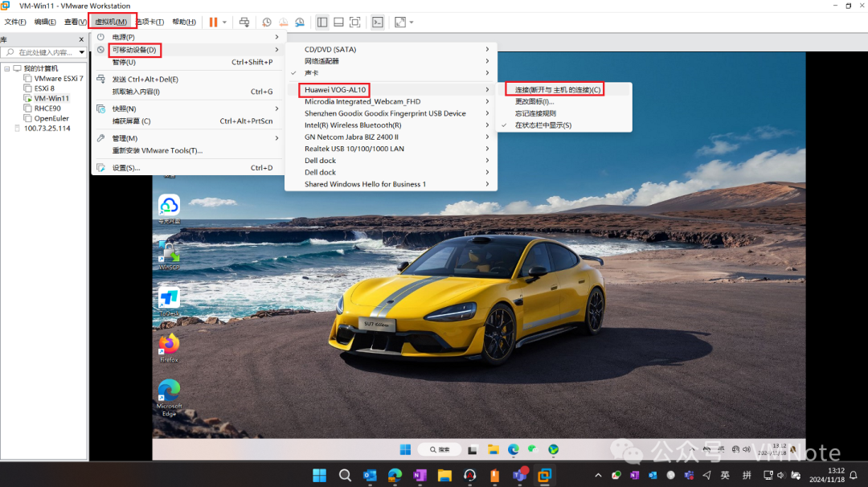Open 设置(S)... from the menu
868x487 pixels.
pos(188,168)
